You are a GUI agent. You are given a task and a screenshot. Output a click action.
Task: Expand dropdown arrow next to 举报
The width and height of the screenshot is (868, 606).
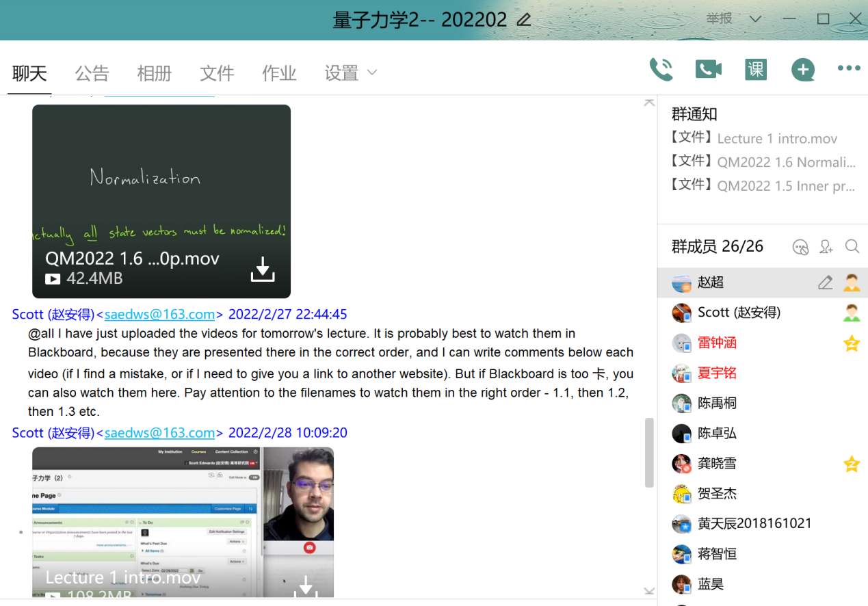pyautogui.click(x=755, y=19)
